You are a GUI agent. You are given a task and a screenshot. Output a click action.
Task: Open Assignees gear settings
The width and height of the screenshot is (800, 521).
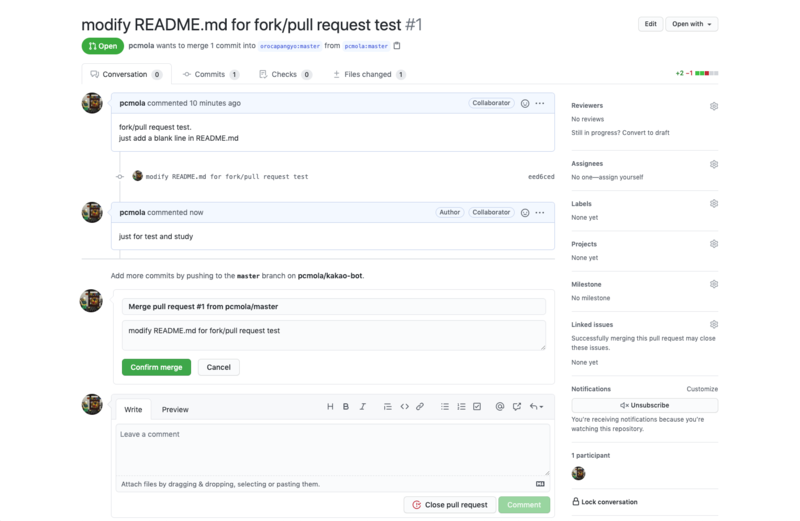714,164
